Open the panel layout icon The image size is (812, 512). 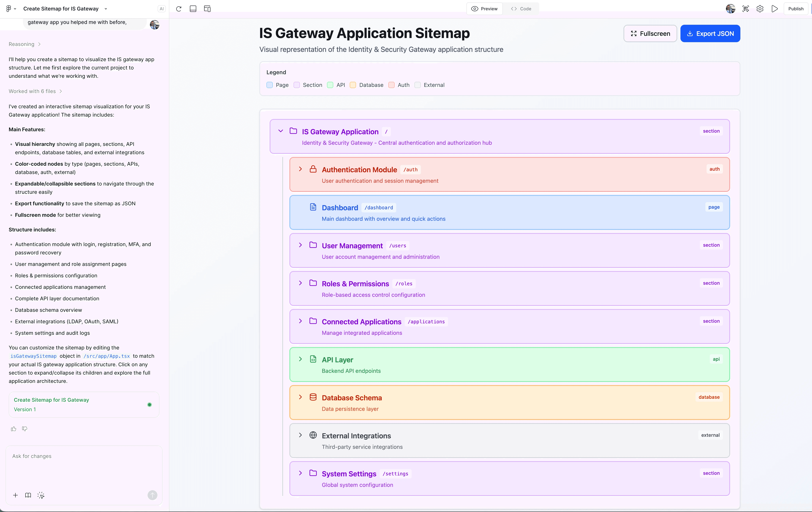193,9
